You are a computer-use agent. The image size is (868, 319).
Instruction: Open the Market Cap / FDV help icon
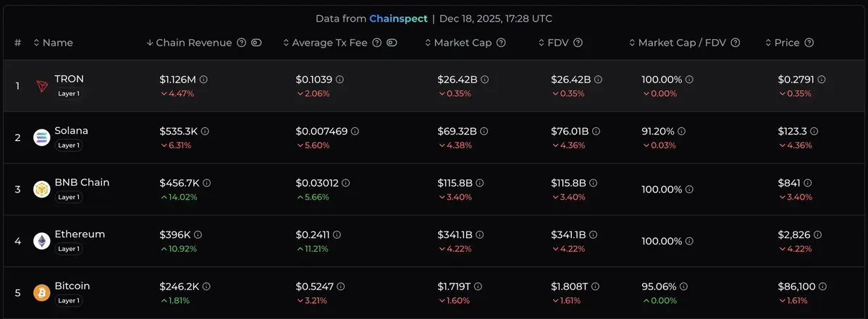736,43
